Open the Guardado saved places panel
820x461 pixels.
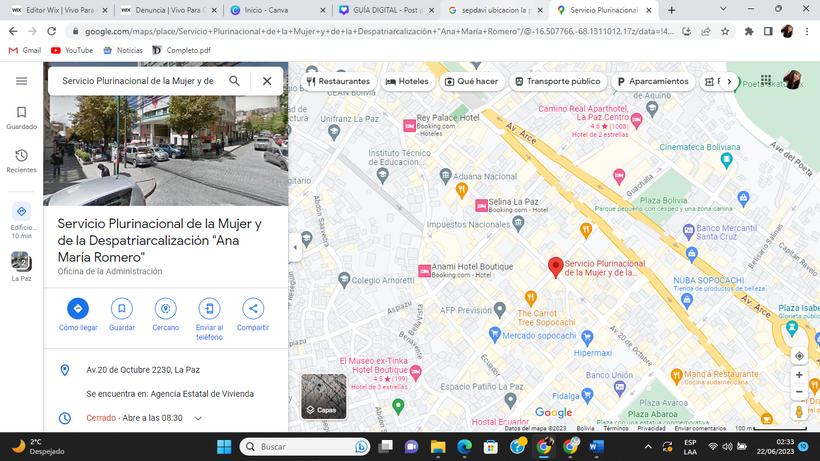pos(21,118)
